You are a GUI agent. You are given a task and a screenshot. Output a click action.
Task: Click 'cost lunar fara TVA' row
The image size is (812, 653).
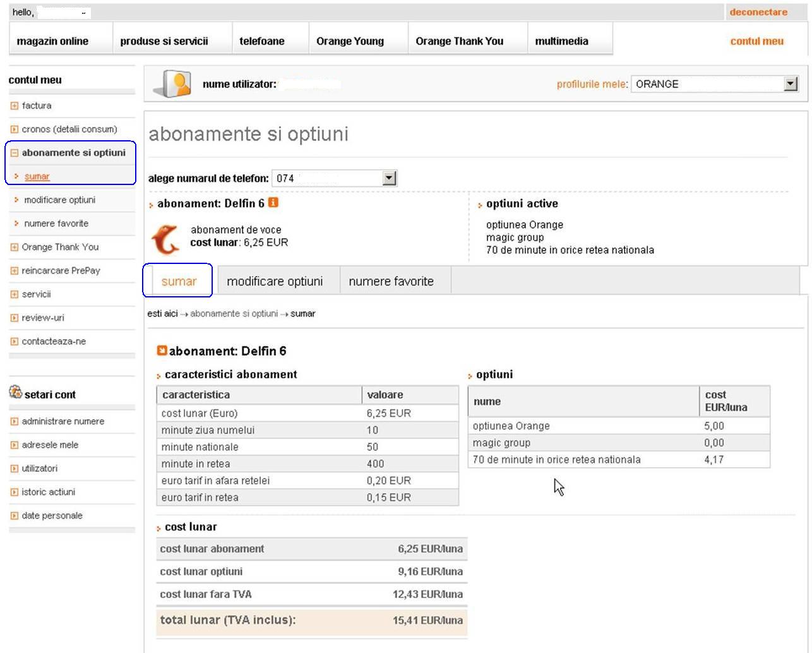click(311, 594)
